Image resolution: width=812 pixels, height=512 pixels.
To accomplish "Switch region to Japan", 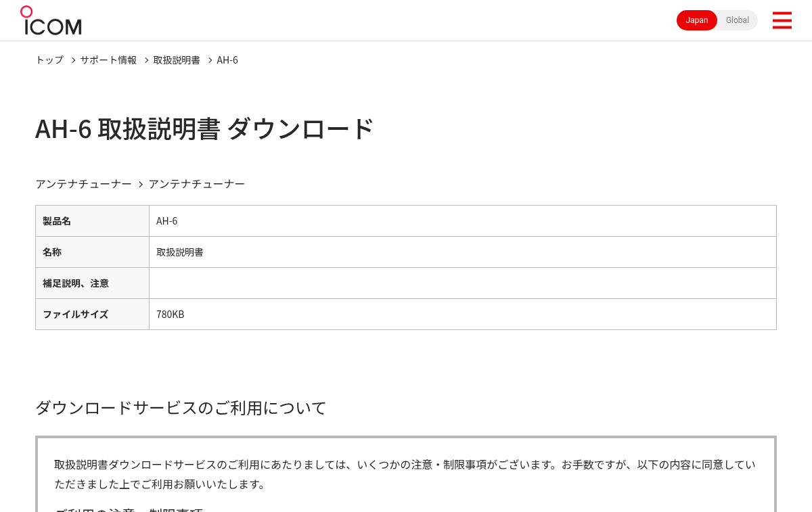I will pos(697,20).
